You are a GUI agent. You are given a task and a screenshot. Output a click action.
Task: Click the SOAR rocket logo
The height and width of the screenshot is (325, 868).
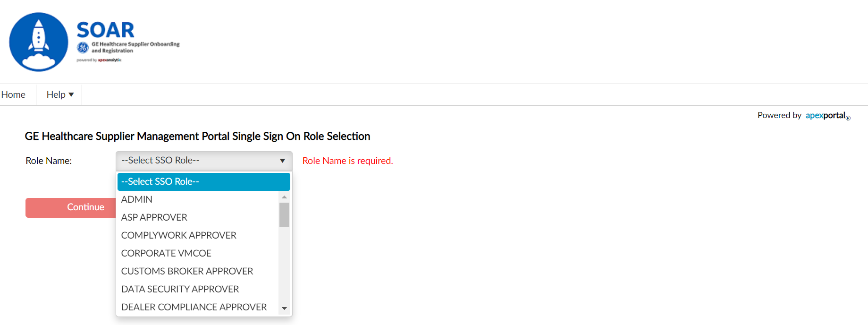tap(38, 42)
